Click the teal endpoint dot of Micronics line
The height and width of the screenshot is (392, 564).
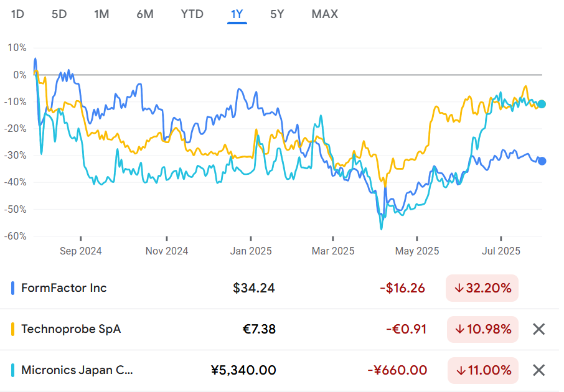542,105
